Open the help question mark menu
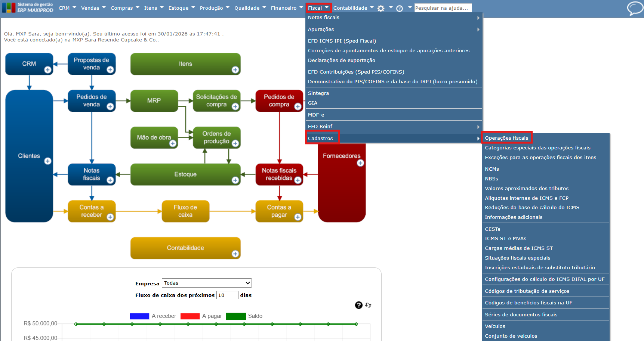644x341 pixels. [400, 8]
